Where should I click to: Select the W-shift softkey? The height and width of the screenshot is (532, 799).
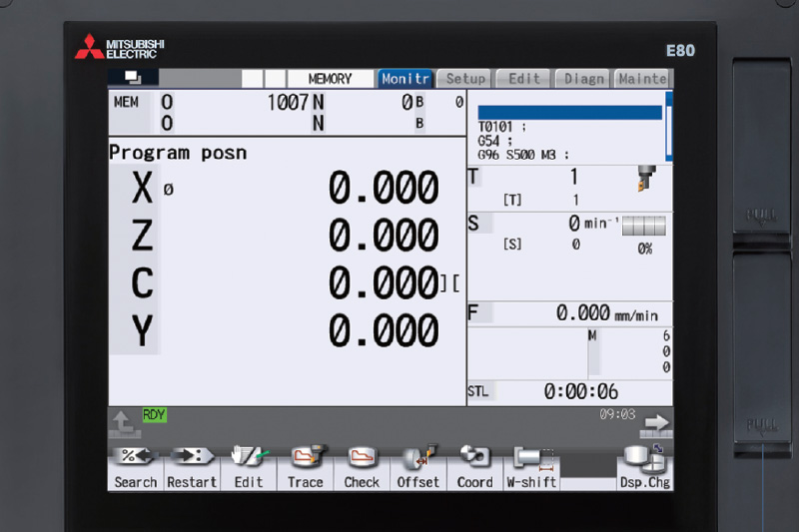click(531, 466)
